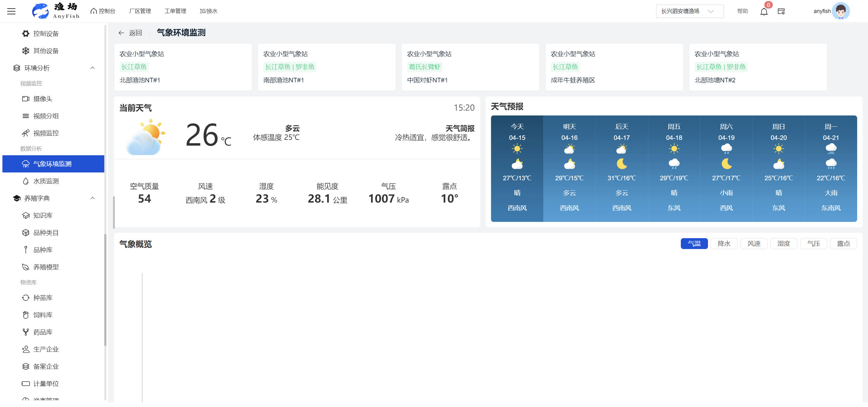This screenshot has height=407, width=868.
Task: Open 控制设备 gear sidebar item
Action: tap(46, 33)
